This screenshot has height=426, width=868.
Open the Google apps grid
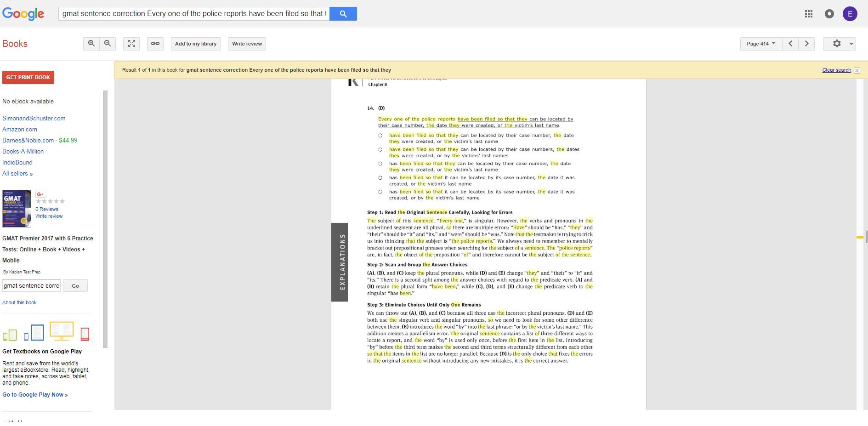(809, 14)
